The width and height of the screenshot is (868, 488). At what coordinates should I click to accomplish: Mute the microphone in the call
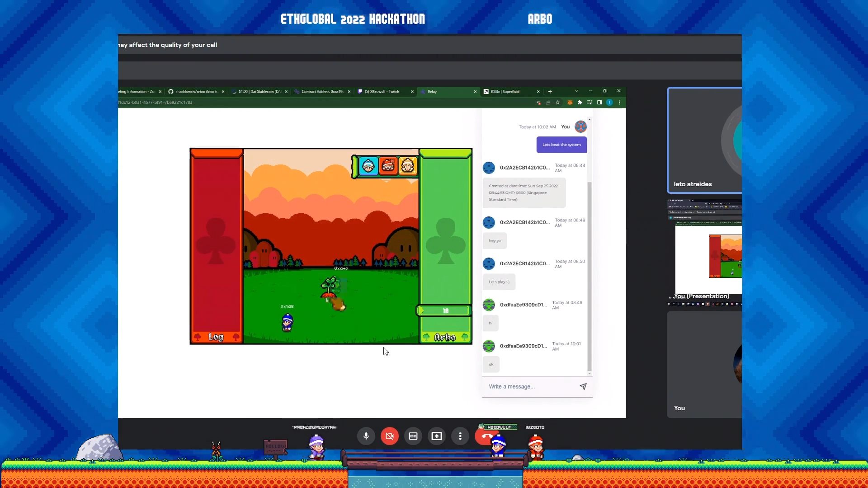click(366, 436)
